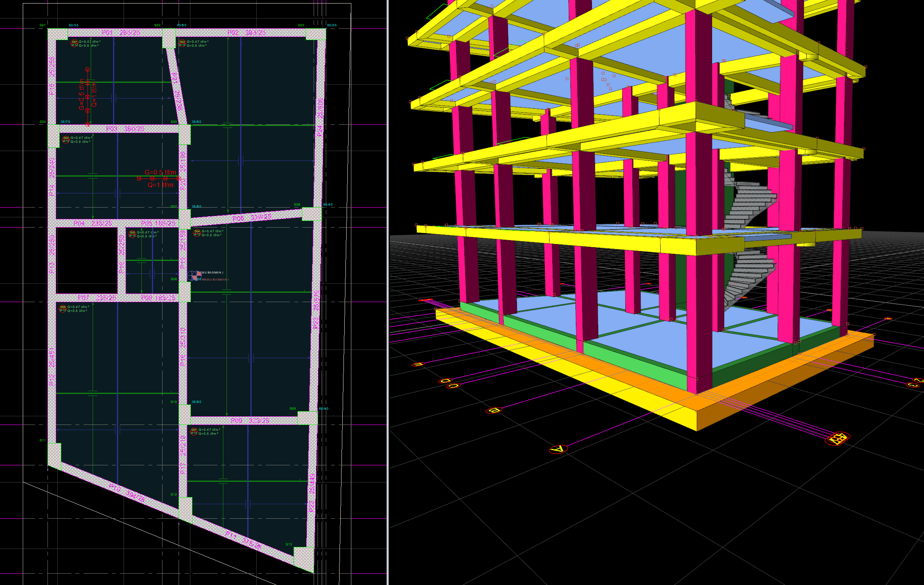Viewport: 924px width, 585px height.
Task: Click column label S09
Action: [x=292, y=408]
